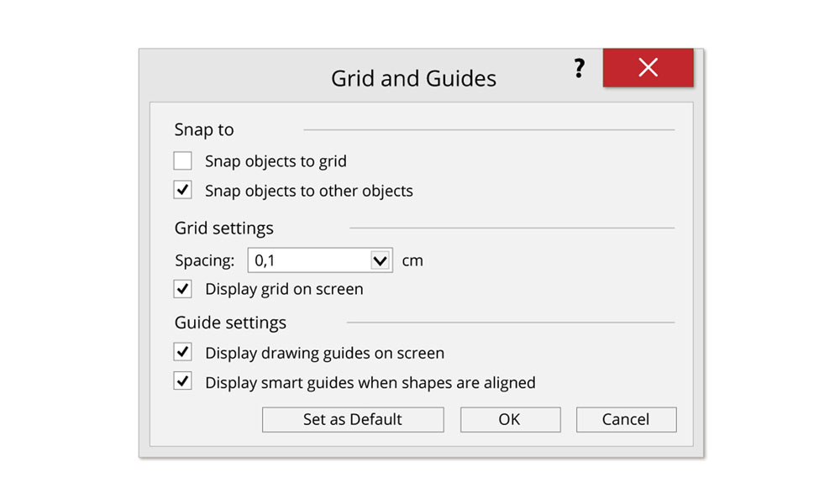Select the Grid settings section heading
840x504 pixels.
pyautogui.click(x=224, y=228)
